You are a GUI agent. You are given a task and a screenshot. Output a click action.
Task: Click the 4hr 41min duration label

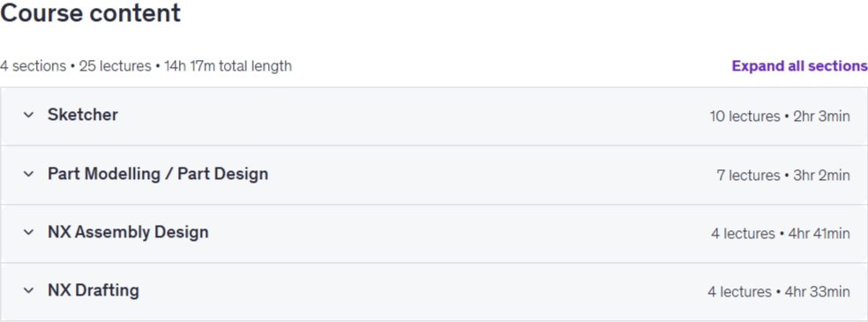click(819, 234)
